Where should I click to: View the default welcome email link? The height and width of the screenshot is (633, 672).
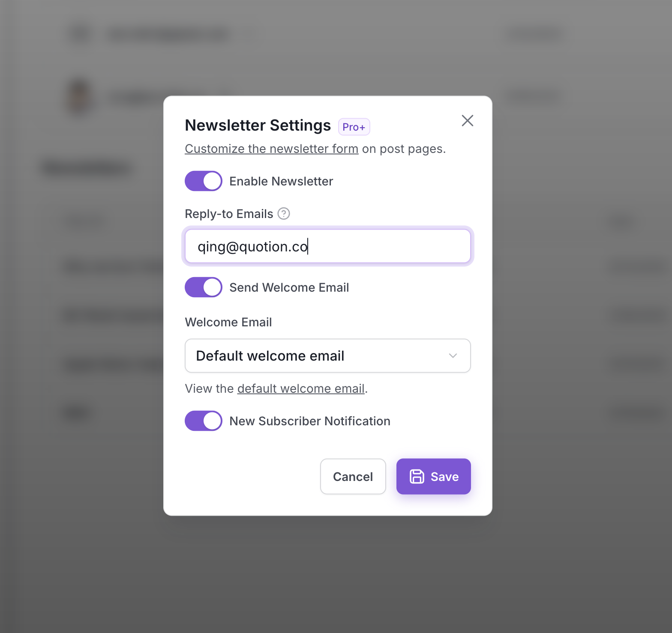click(301, 388)
